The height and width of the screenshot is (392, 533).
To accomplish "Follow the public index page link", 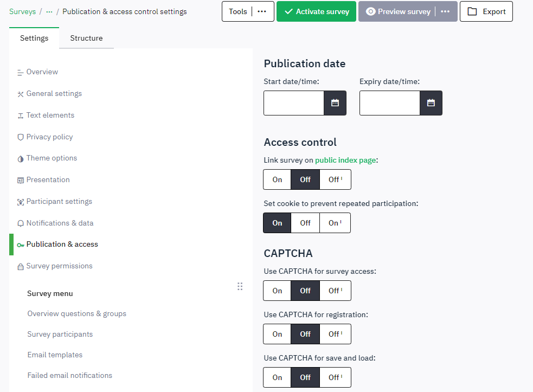I will click(345, 160).
